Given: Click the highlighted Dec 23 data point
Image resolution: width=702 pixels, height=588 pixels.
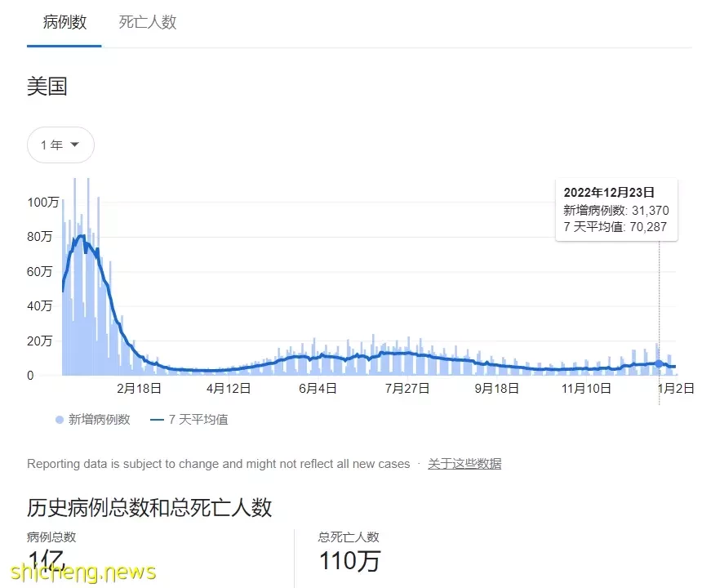Looking at the screenshot, I should pos(659,363).
